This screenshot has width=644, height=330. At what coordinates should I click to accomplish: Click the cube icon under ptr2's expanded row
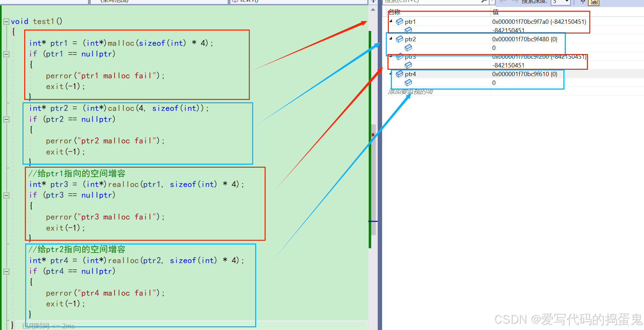(408, 48)
